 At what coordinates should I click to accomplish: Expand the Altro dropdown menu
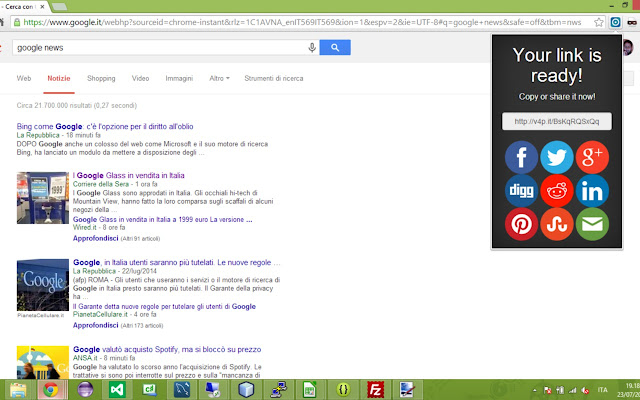(x=219, y=78)
